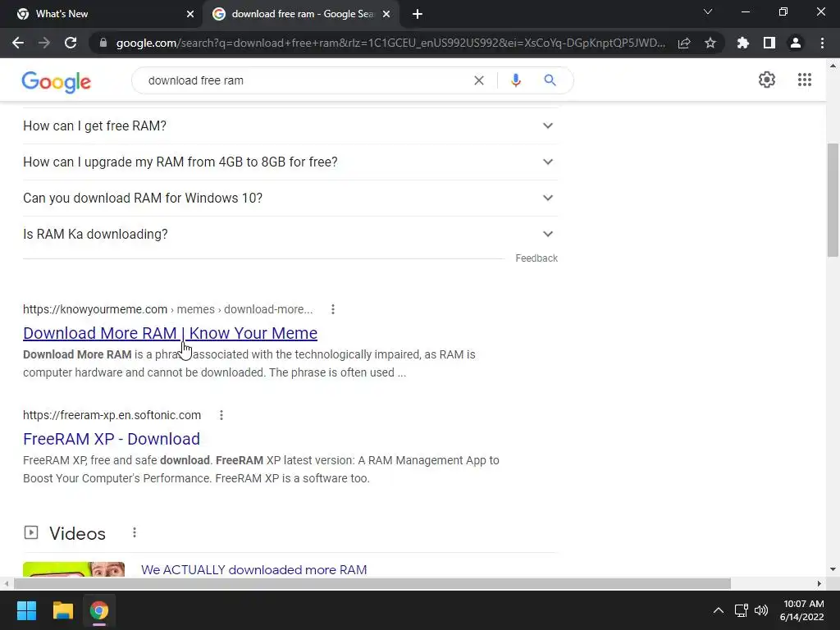Click in the Google search input field
The height and width of the screenshot is (630, 840).
coord(305,80)
